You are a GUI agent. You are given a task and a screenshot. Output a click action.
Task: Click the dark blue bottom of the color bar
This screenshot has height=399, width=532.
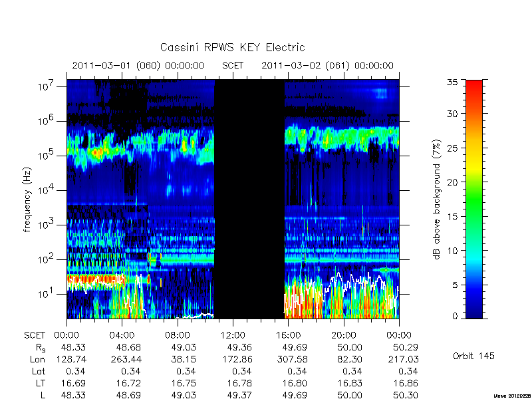pos(474,311)
